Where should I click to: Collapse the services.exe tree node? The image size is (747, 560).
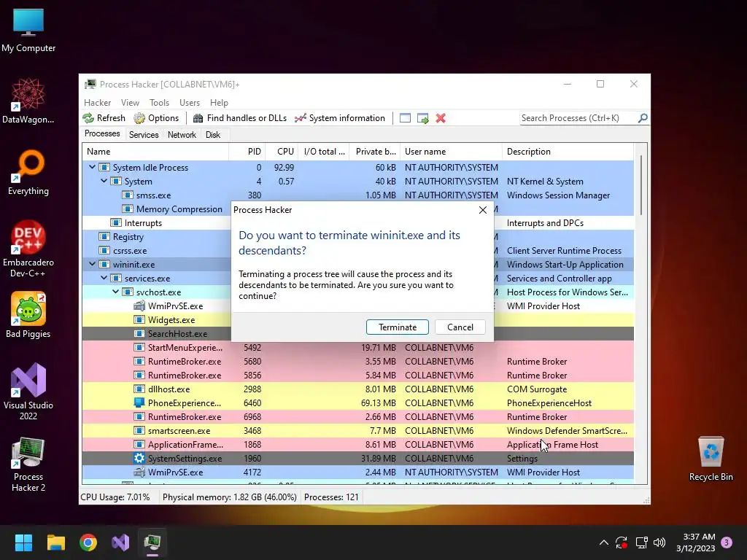point(104,278)
